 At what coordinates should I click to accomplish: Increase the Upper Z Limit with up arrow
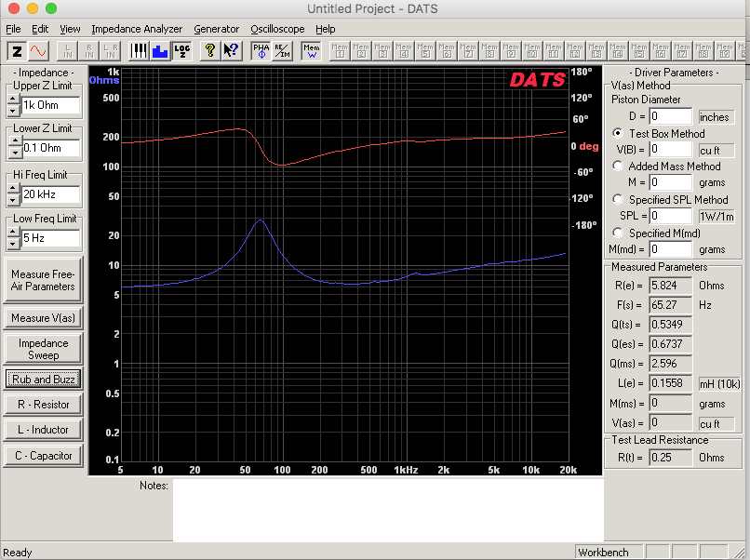click(13, 100)
